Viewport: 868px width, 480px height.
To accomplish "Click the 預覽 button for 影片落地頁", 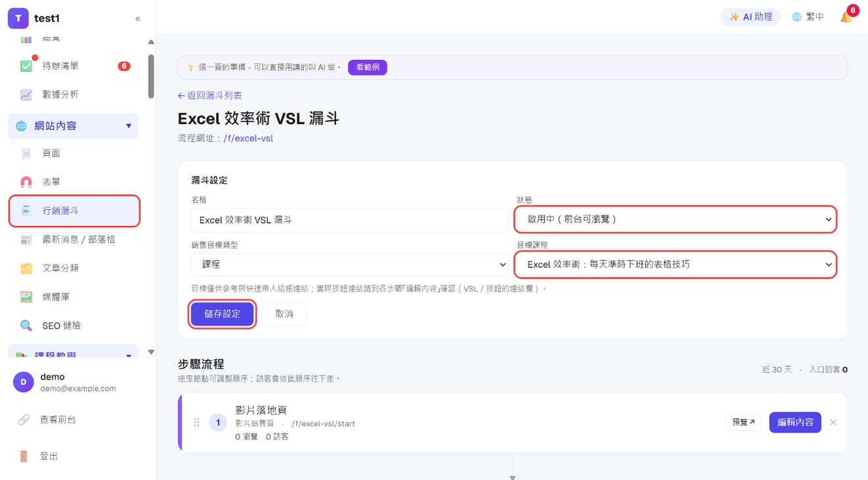I will click(x=743, y=422).
